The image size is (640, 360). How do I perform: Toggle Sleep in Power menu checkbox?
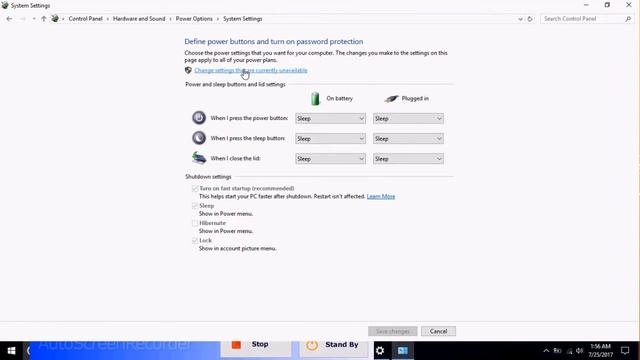[195, 206]
